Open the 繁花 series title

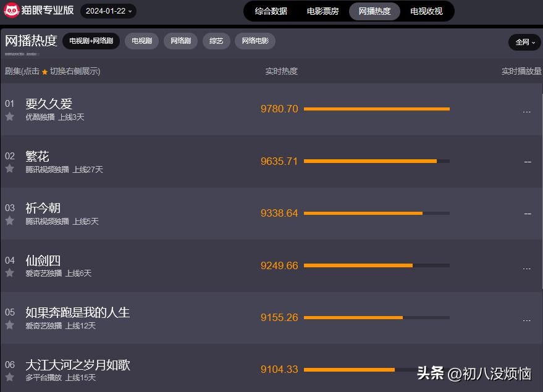click(37, 156)
